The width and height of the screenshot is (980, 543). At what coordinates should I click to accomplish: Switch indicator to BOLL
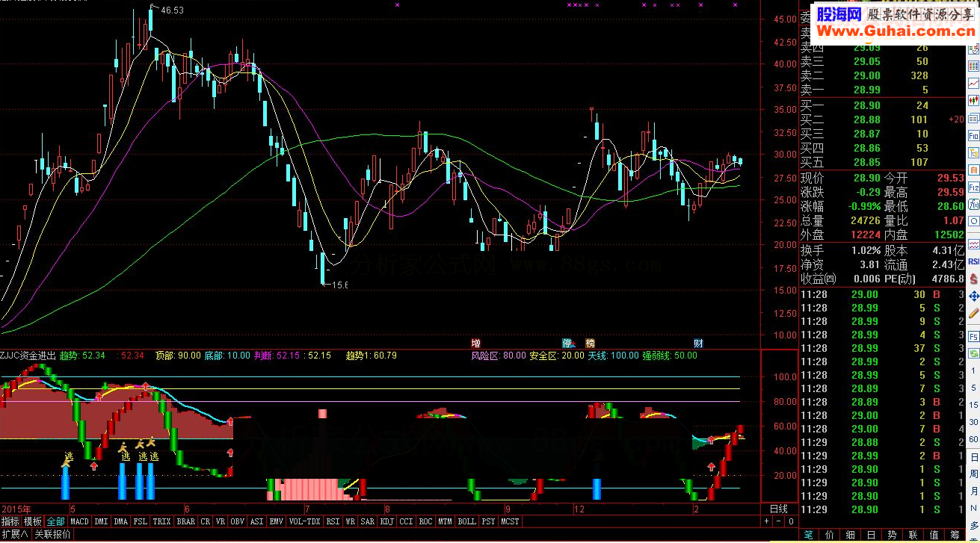click(466, 521)
